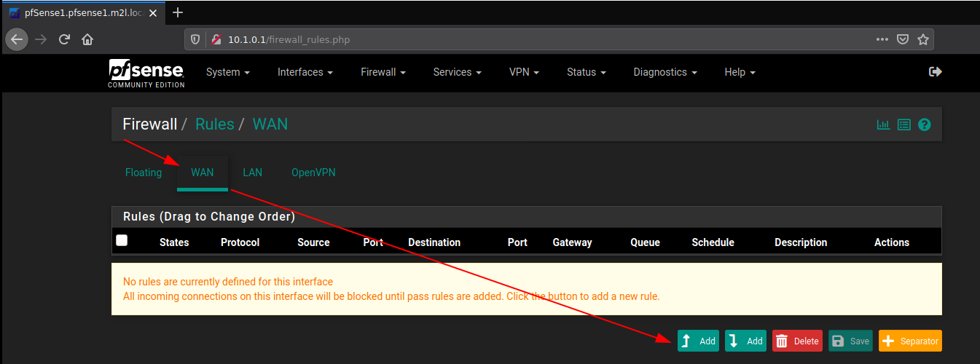Screen dimensions: 980x364
Task: Click the Queue column header
Action: (645, 242)
